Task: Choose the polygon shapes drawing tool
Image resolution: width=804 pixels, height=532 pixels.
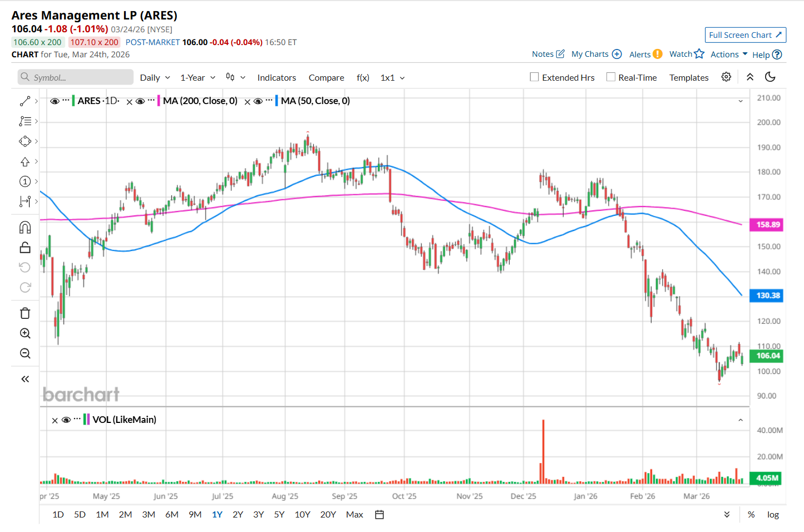Action: coord(25,141)
